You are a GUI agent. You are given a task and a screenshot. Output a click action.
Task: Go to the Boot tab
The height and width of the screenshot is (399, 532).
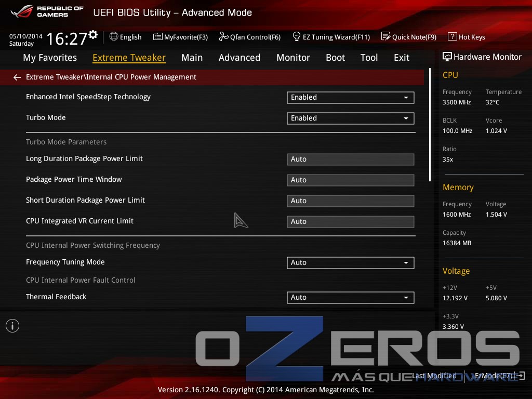click(335, 58)
